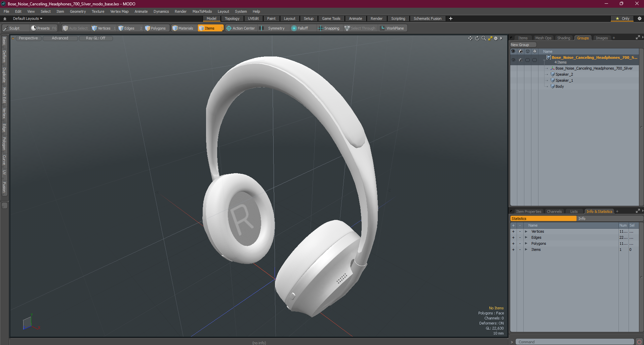This screenshot has height=345, width=644.
Task: Toggle the star Only button
Action: [622, 18]
